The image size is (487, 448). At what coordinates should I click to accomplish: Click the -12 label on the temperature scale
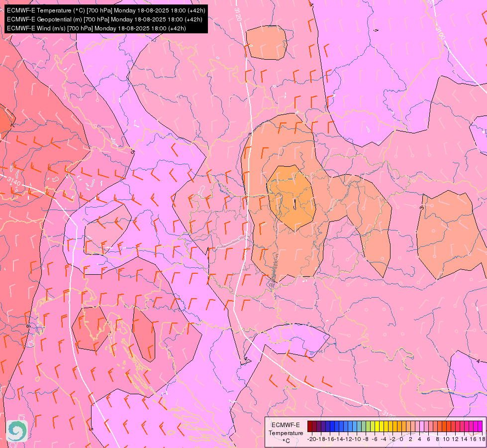(348, 439)
